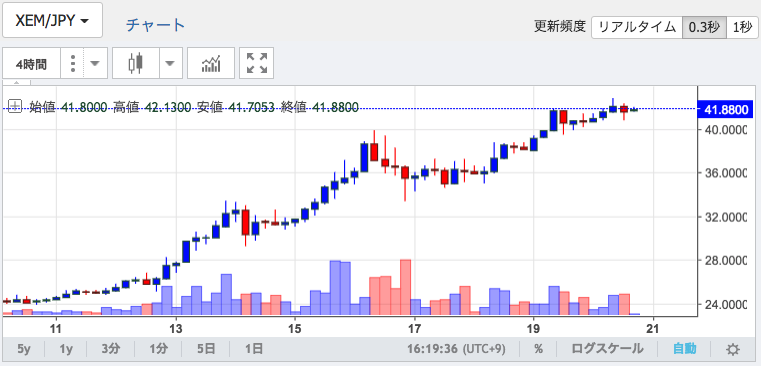Image resolution: width=761 pixels, height=366 pixels.
Task: Expand the legend plus icon
Action: (x=16, y=106)
